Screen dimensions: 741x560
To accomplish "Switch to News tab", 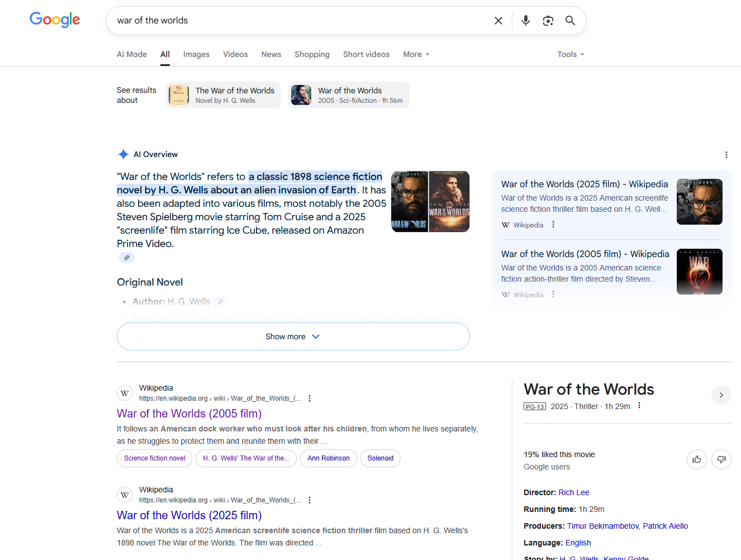I will pyautogui.click(x=271, y=54).
